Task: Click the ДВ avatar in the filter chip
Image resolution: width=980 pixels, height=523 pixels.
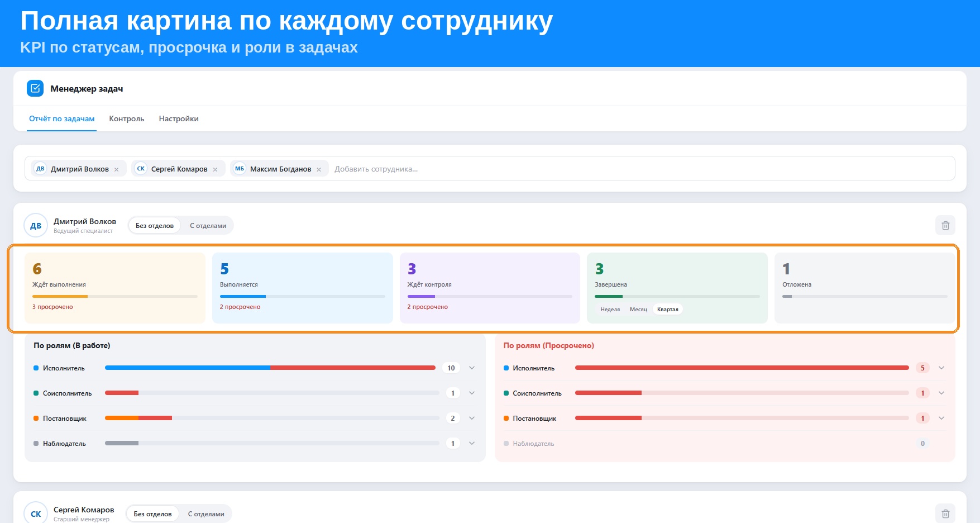Action: point(40,169)
